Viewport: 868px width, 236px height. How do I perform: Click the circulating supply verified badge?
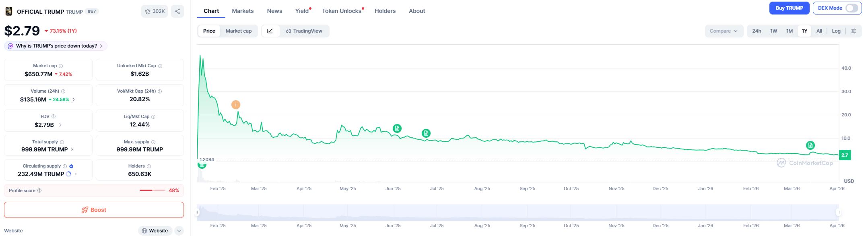[71, 166]
